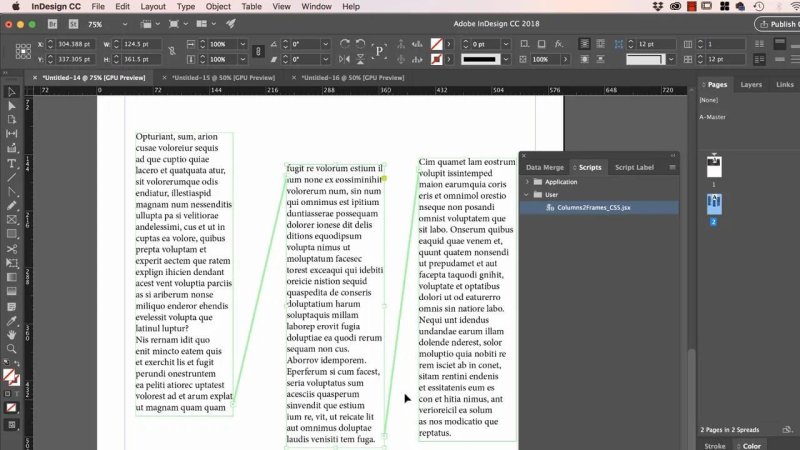Select the Rectangle tool
The width and height of the screenshot is (800, 450).
(x=11, y=234)
